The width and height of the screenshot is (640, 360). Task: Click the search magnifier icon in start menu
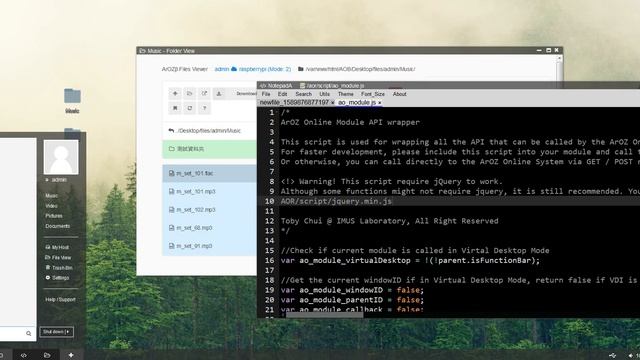click(29, 333)
